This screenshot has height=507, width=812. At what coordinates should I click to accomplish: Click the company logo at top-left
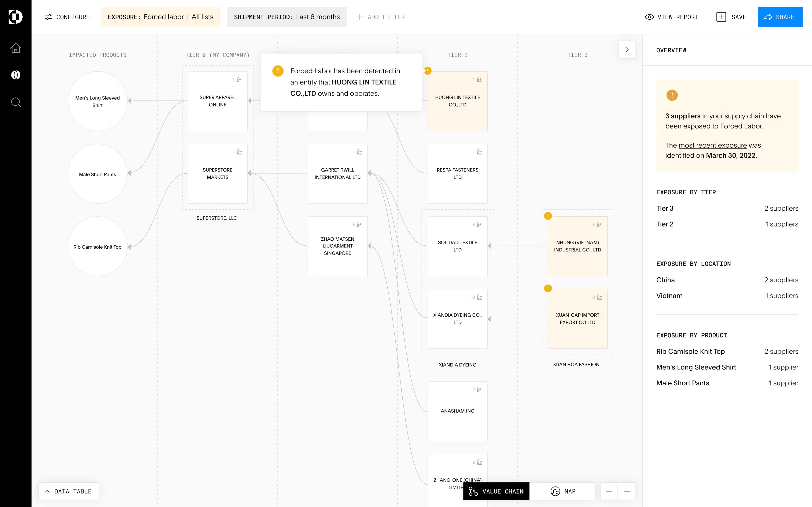15,17
